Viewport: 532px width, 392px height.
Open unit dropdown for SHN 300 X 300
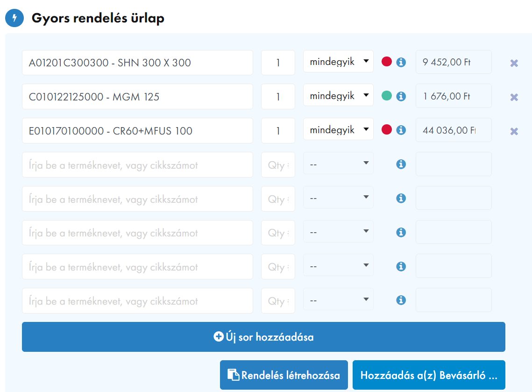338,62
